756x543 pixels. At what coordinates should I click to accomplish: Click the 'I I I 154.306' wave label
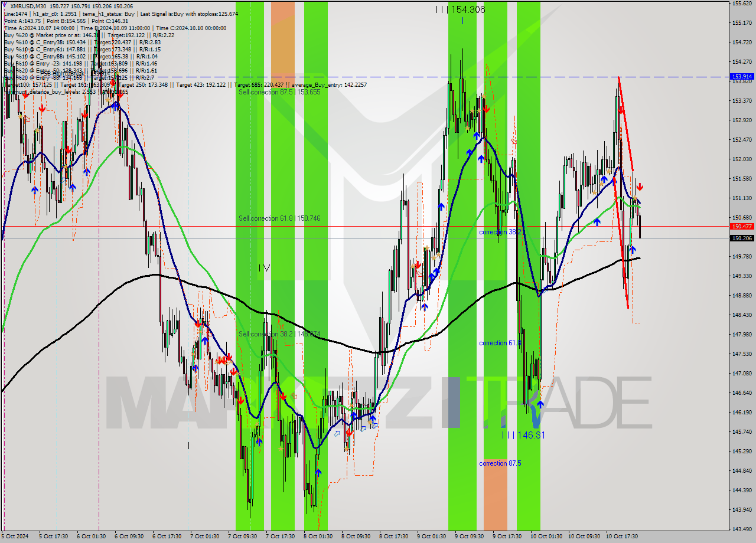click(460, 9)
